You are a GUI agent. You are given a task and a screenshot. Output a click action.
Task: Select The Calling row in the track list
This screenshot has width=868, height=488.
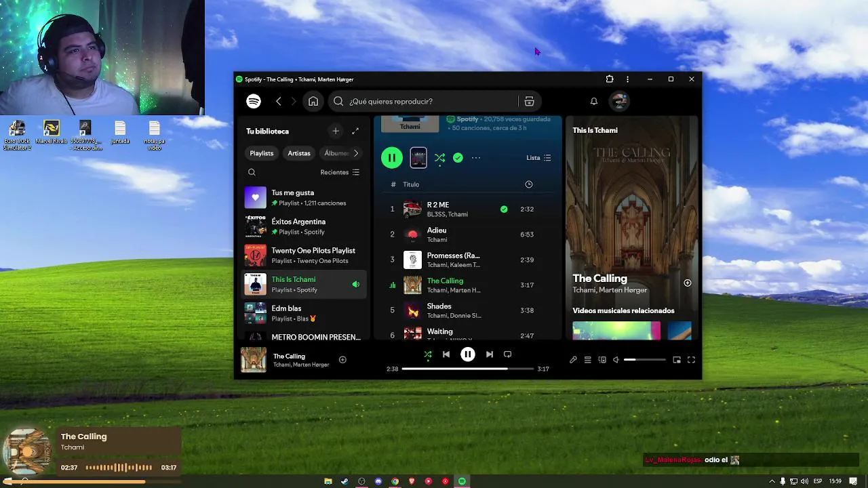[x=468, y=285]
